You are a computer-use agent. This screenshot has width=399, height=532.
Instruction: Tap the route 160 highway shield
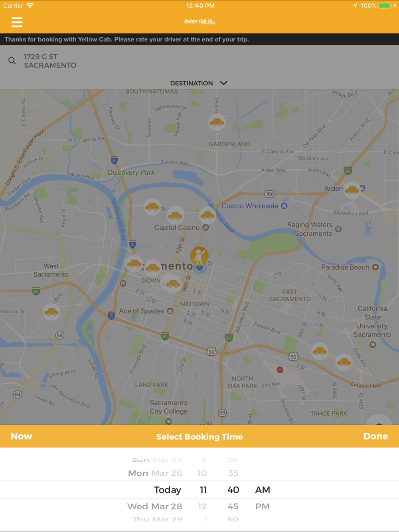tap(270, 194)
